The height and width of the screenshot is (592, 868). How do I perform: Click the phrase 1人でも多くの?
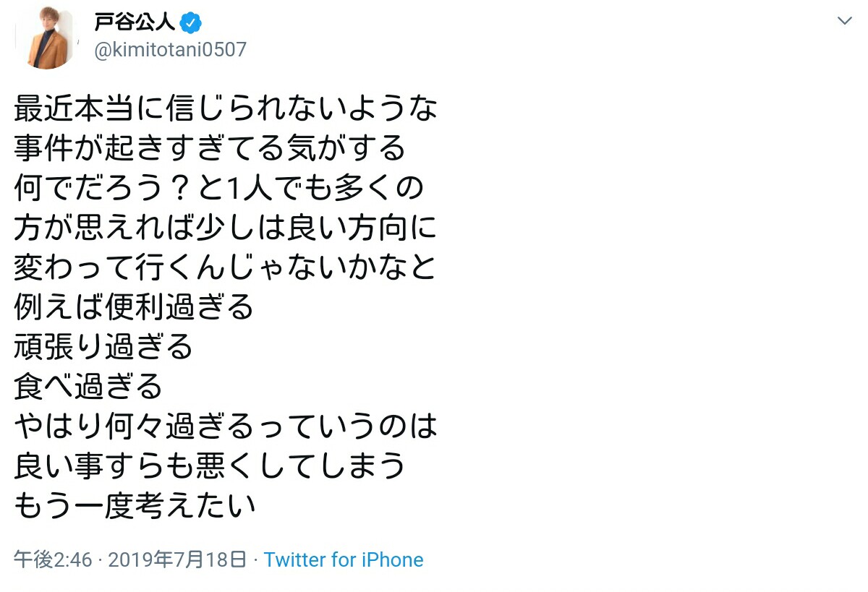tap(325, 189)
